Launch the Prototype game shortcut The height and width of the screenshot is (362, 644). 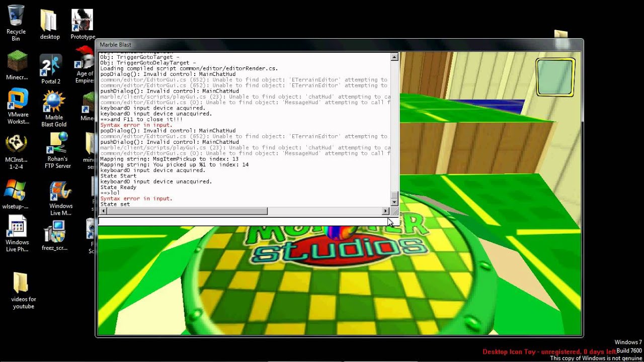click(x=83, y=24)
